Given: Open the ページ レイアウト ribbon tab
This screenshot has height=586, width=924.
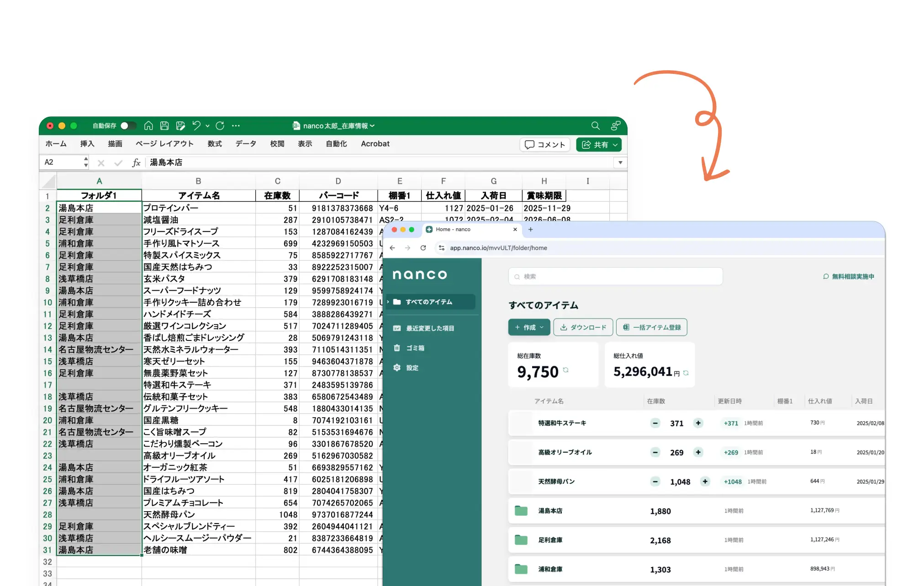Looking at the screenshot, I should coord(164,144).
